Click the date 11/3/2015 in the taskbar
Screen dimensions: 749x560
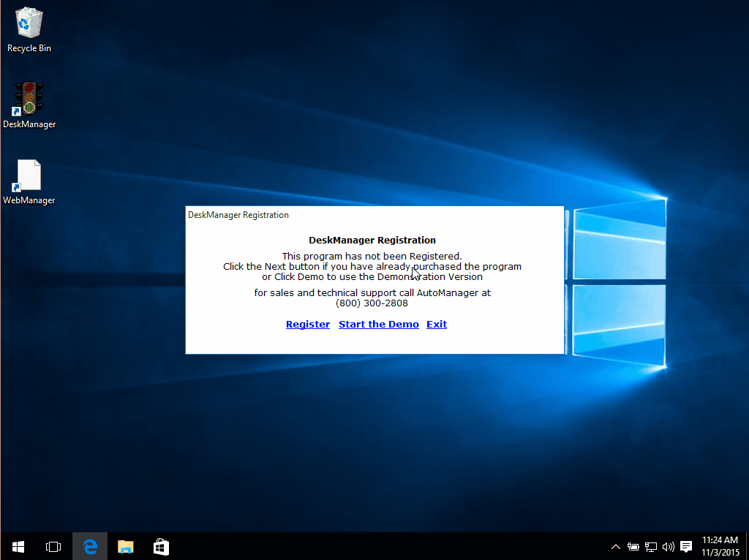719,551
